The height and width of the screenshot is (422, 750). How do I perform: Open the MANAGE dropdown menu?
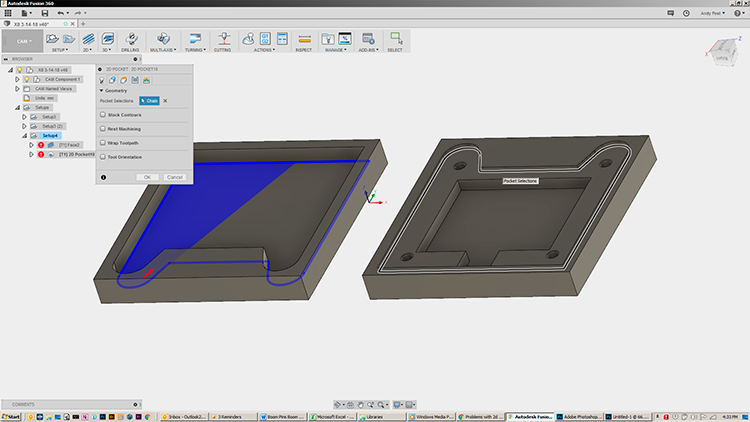click(x=336, y=50)
